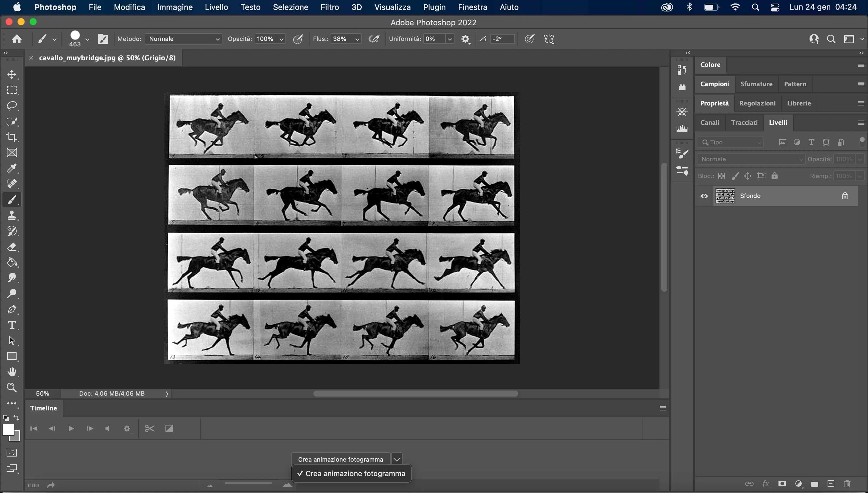Select the Eraser tool
The image size is (868, 493).
[x=12, y=247]
